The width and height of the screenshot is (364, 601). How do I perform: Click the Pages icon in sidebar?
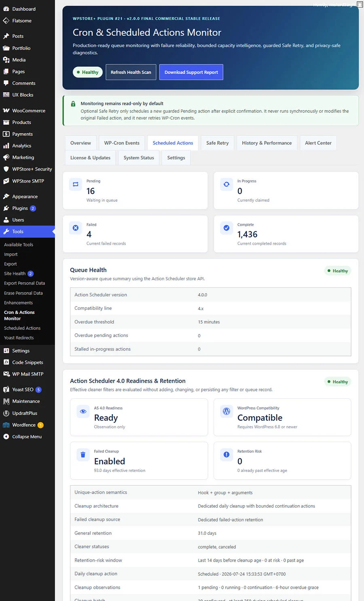6,72
